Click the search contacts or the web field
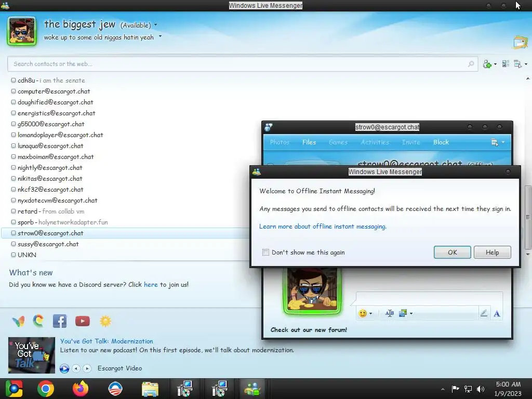532x399 pixels. click(x=243, y=64)
